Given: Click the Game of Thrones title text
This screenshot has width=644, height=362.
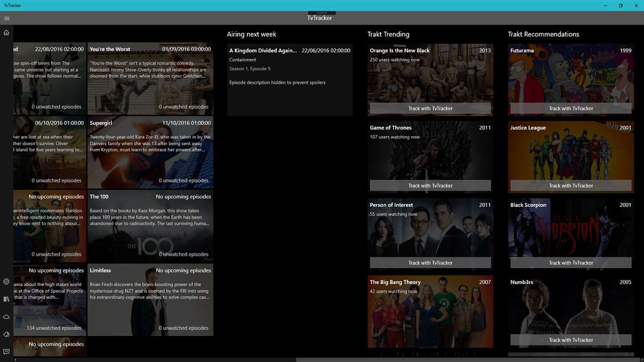Looking at the screenshot, I should [x=390, y=128].
